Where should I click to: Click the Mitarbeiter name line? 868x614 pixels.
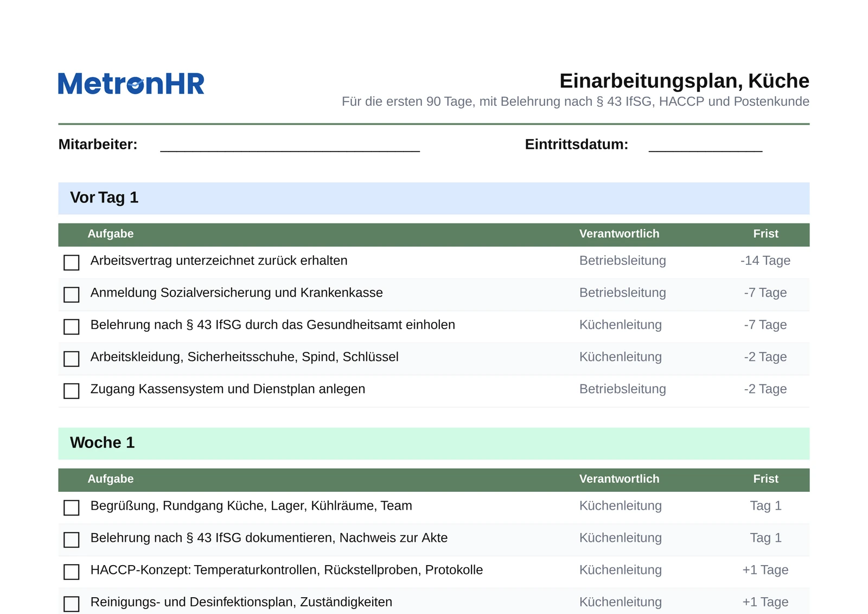pos(290,151)
